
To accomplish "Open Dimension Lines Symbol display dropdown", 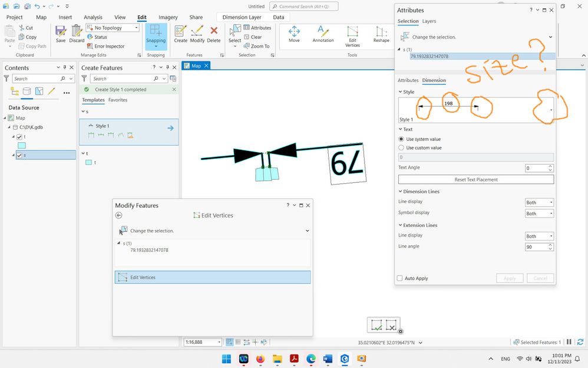I will click(539, 213).
